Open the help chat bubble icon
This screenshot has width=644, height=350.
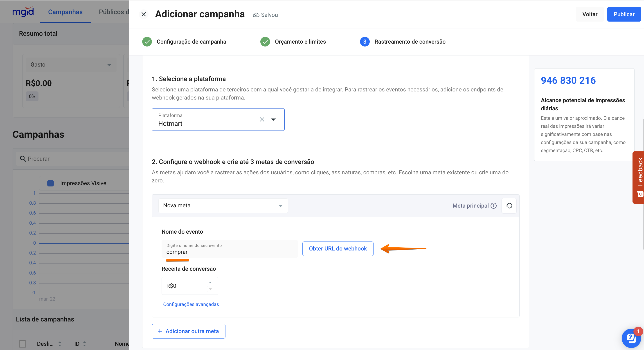pos(631,338)
